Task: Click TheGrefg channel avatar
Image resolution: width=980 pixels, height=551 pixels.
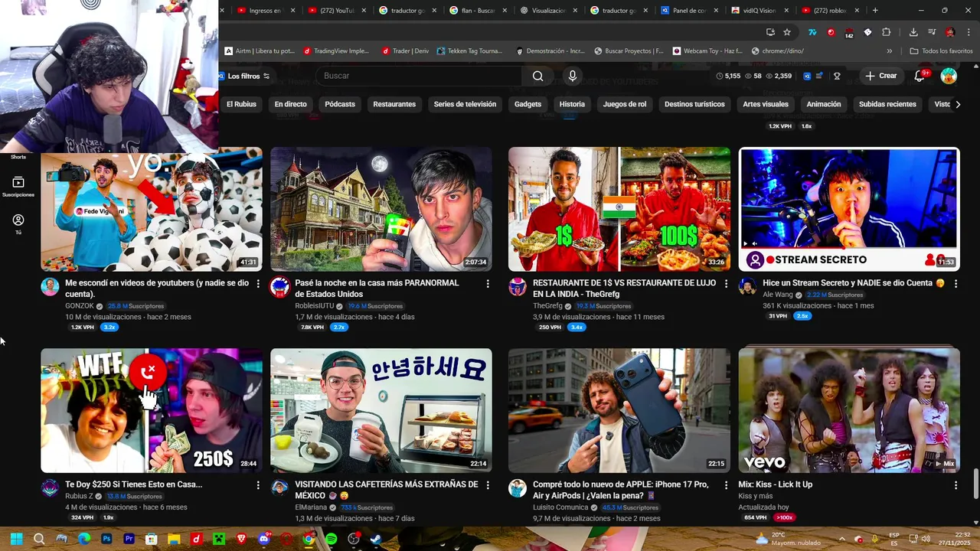Action: click(518, 287)
